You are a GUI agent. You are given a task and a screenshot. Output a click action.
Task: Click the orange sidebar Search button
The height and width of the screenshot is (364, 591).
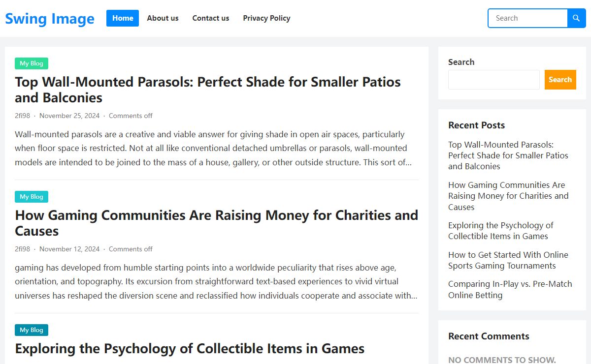[560, 80]
